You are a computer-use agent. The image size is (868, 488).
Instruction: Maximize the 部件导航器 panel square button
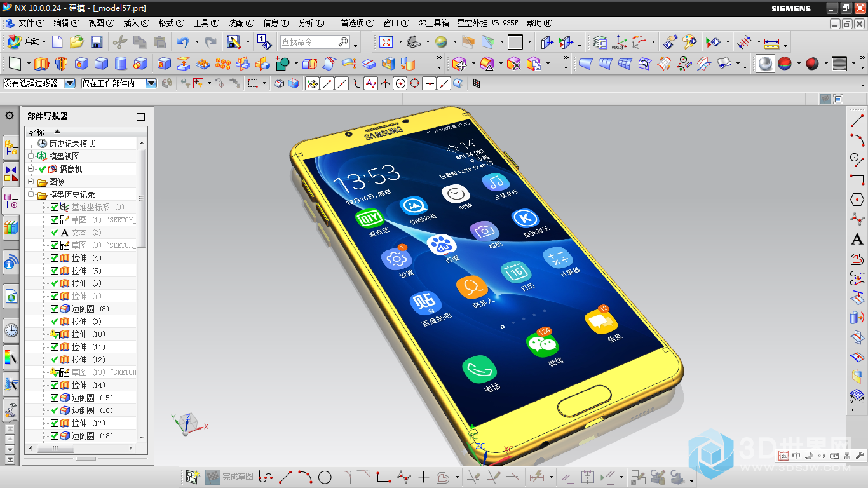point(141,116)
